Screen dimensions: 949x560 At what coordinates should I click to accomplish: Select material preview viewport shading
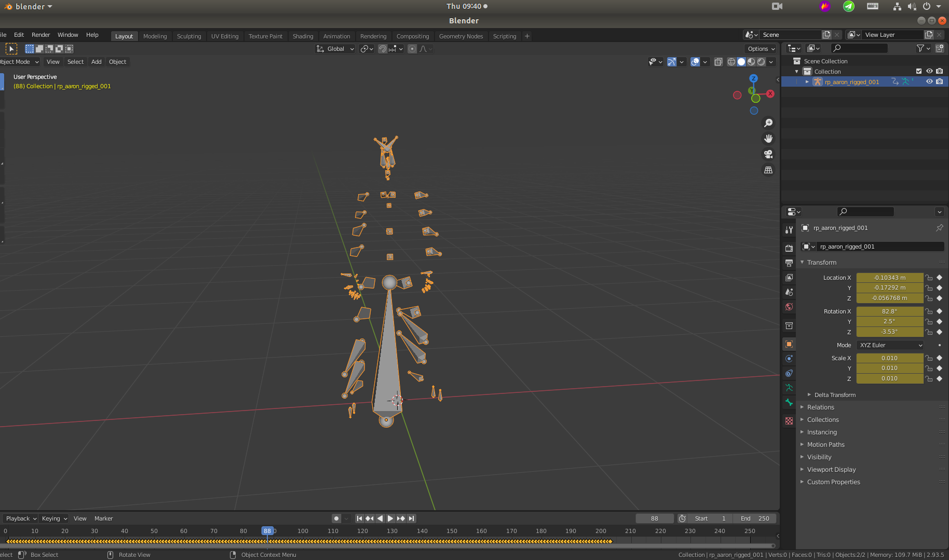click(751, 62)
